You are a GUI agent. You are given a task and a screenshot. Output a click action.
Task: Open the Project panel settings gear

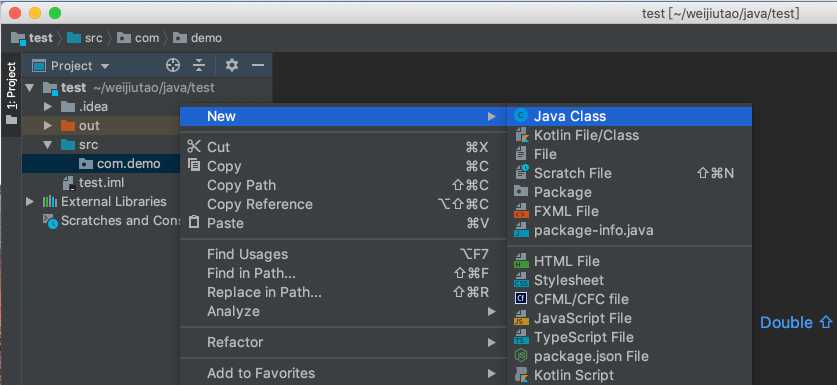(232, 66)
